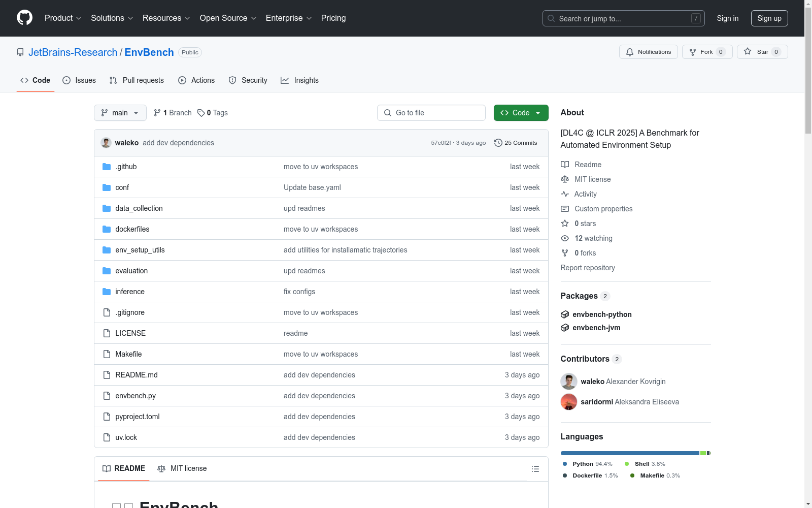Image resolution: width=812 pixels, height=508 pixels.
Task: Click the README.md file icon
Action: 107,375
